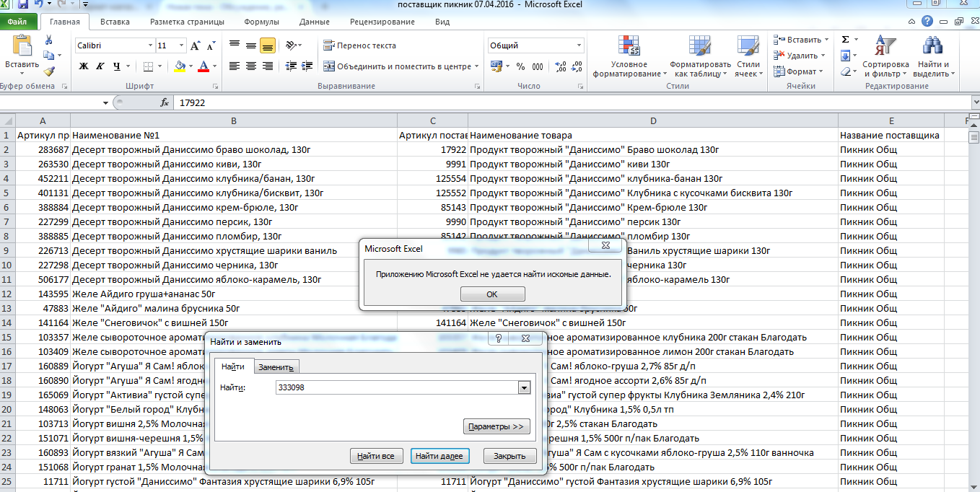Image resolution: width=980 pixels, height=492 pixels.
Task: Click the text orientation icon
Action: coord(291,45)
